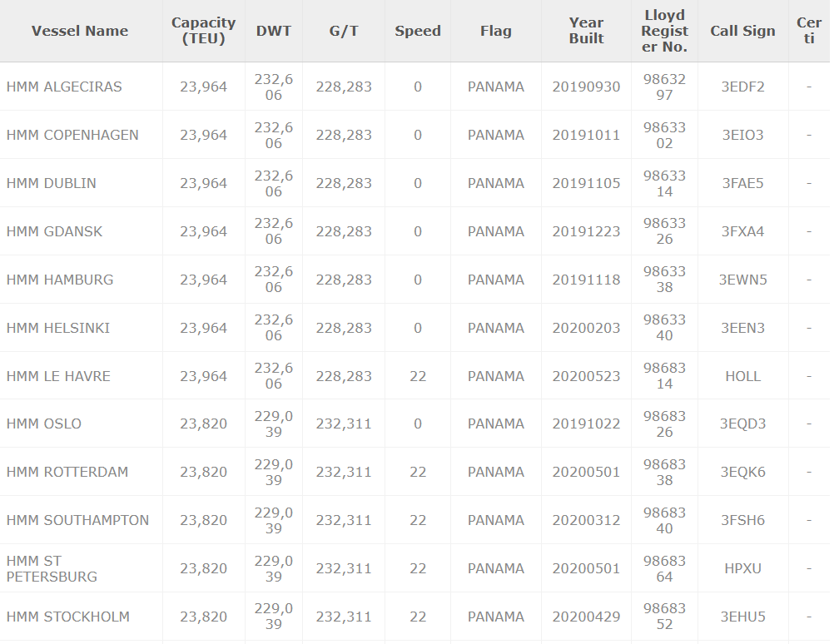Open the HMM HELSINKI vessel entry
The width and height of the screenshot is (839, 644).
(x=58, y=328)
